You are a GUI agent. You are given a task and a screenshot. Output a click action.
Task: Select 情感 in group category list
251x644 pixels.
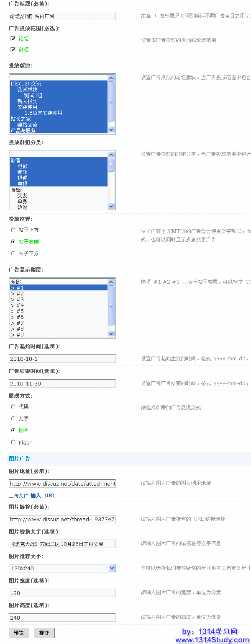[x=15, y=190]
